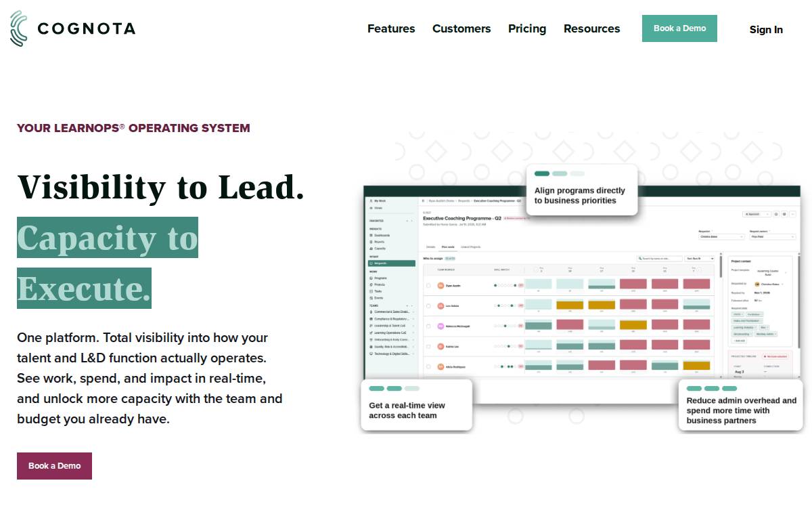Click the Sign In link
Screen dimensions: 812x508
click(766, 29)
